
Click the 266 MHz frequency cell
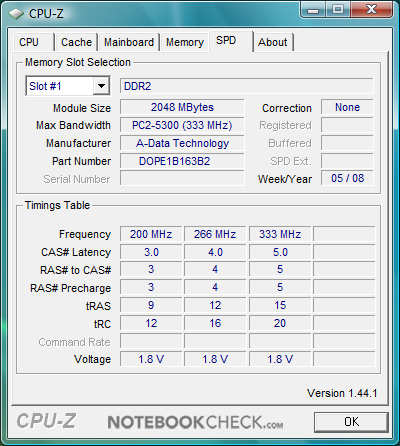pos(215,234)
